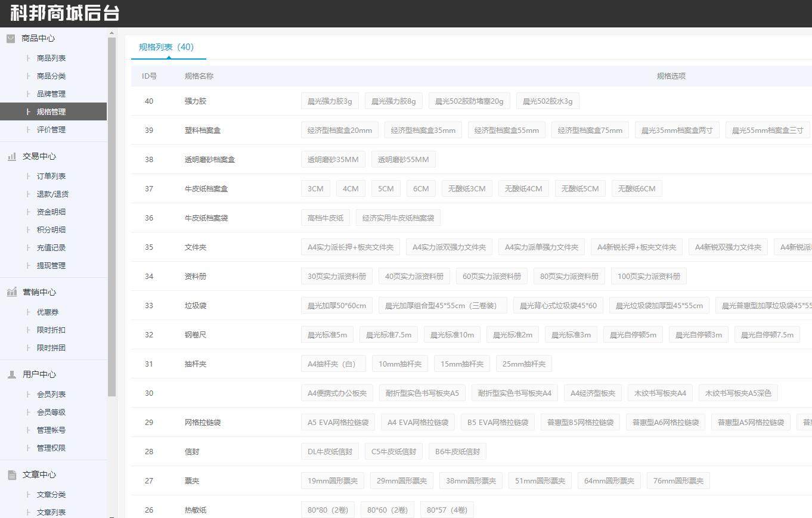The width and height of the screenshot is (812, 518).
Task: Click the 经济型档案盒35mm option tag
Action: (423, 131)
